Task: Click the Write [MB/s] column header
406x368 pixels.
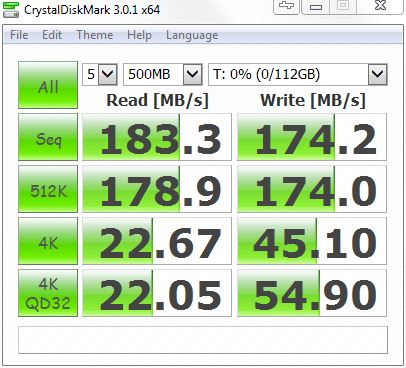Action: click(313, 100)
